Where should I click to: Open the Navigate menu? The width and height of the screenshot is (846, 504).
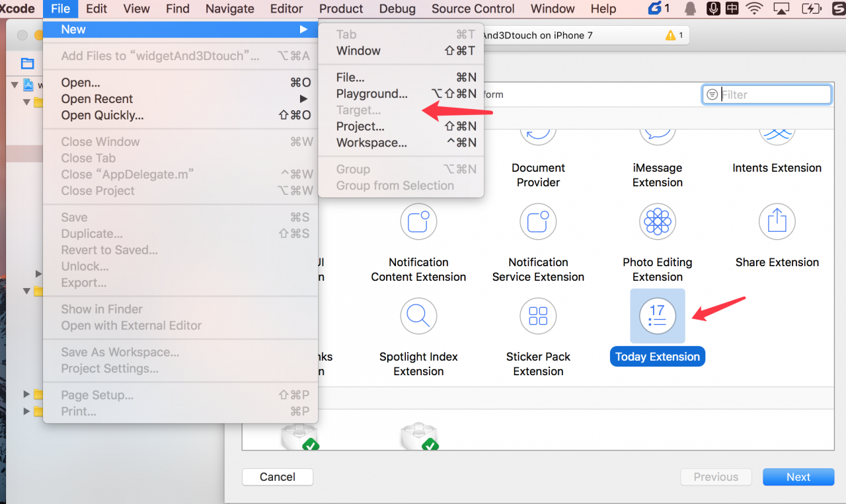(229, 9)
